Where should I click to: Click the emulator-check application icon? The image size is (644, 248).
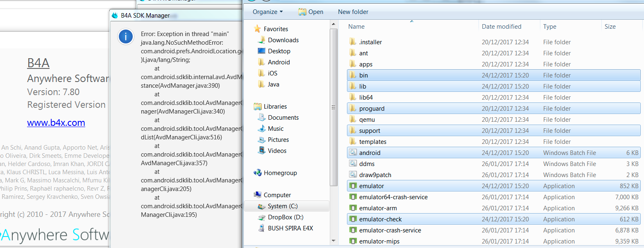[x=353, y=219]
